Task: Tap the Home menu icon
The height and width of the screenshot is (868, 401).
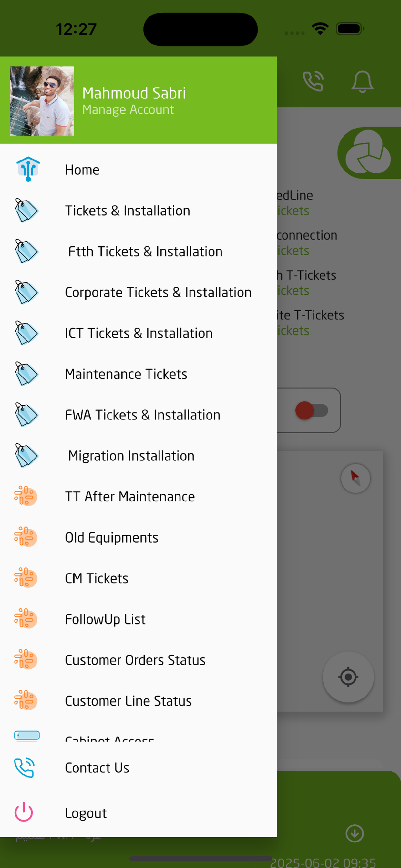Action: click(x=28, y=169)
